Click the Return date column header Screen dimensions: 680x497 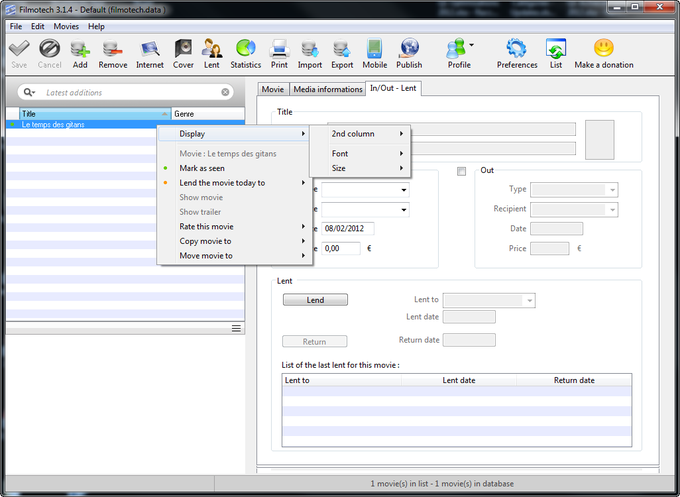point(574,380)
